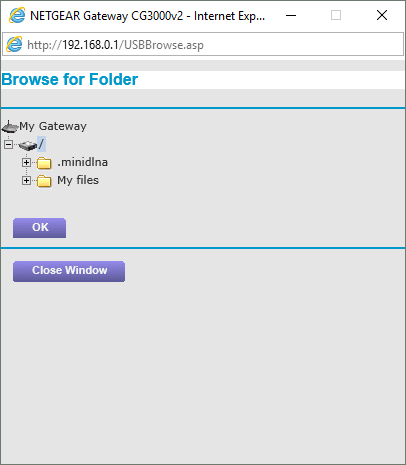Click the USB drive icon for root
The height and width of the screenshot is (465, 406).
tap(27, 145)
